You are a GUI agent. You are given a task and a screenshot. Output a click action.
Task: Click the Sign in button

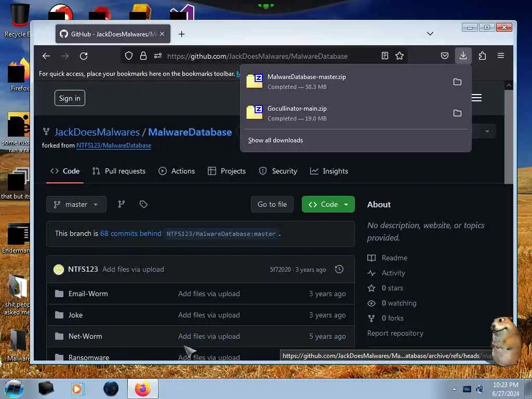[x=70, y=98]
